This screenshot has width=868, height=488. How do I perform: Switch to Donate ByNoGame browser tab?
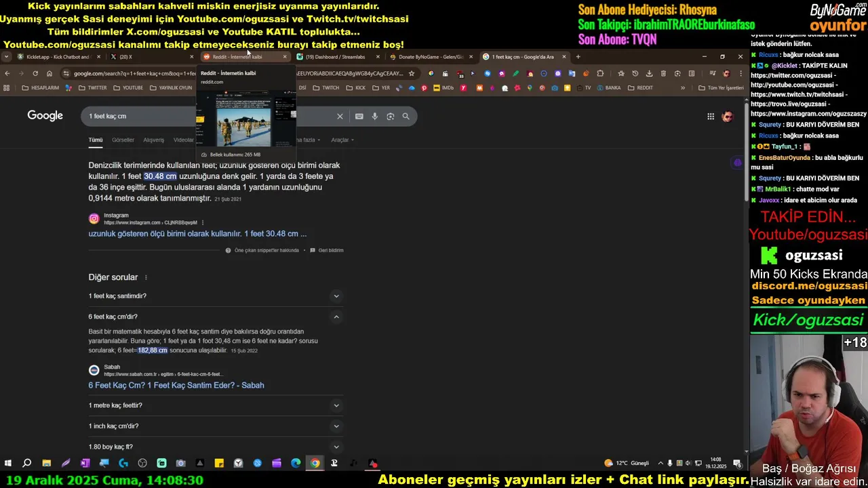(x=431, y=57)
